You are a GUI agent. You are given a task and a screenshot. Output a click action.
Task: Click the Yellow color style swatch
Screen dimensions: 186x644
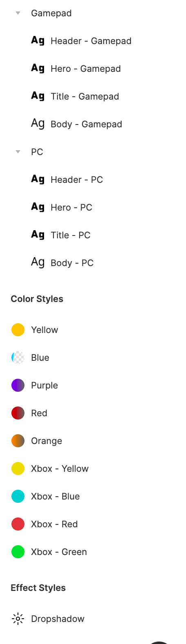pyautogui.click(x=18, y=330)
